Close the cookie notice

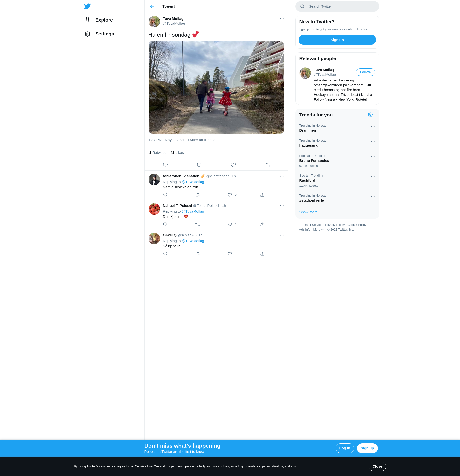pyautogui.click(x=377, y=466)
